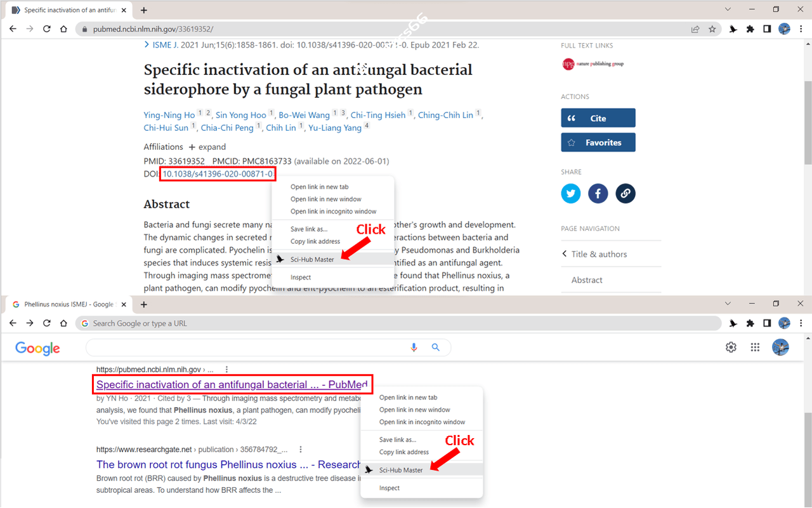Open tab search chevron in top window
Image resolution: width=812 pixels, height=508 pixels.
(x=728, y=10)
